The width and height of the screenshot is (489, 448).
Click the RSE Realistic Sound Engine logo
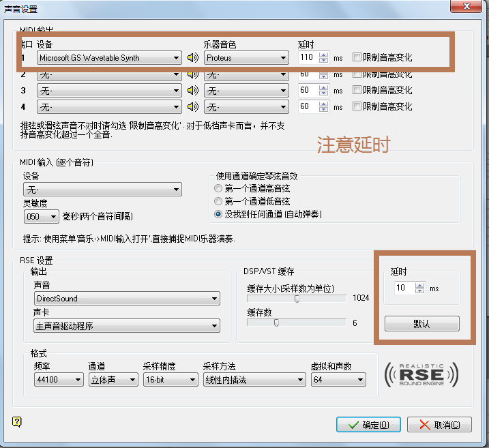419,374
